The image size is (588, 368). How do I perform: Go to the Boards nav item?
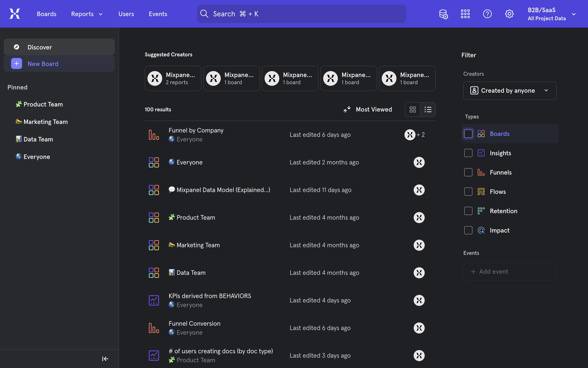pyautogui.click(x=46, y=14)
